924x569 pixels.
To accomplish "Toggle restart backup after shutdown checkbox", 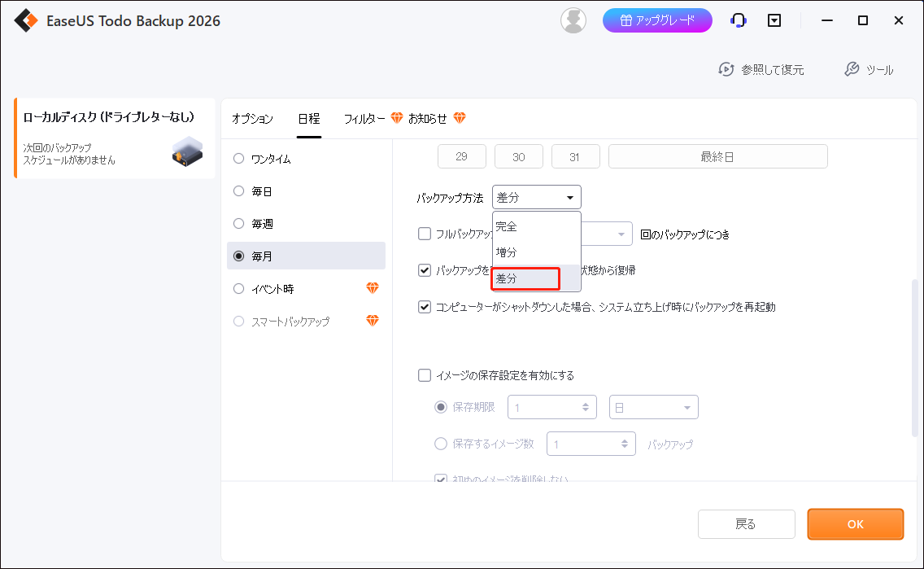I will pyautogui.click(x=425, y=307).
